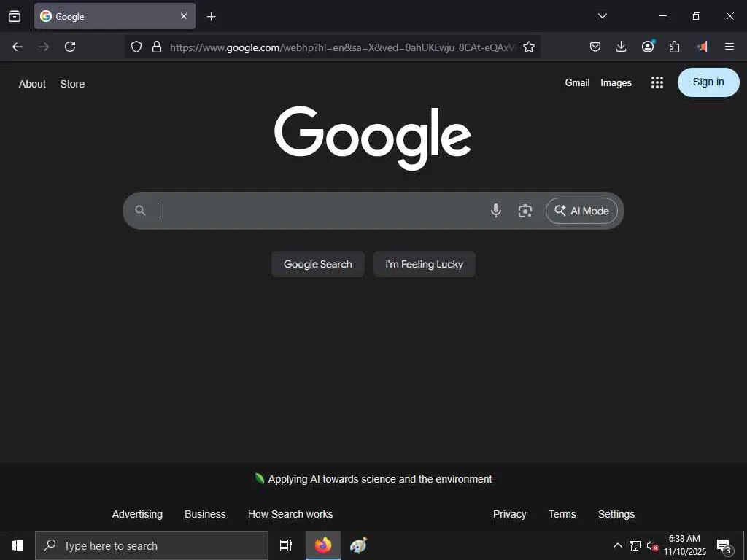This screenshot has height=560, width=747.
Task: Click the Google logo
Action: coord(373,137)
